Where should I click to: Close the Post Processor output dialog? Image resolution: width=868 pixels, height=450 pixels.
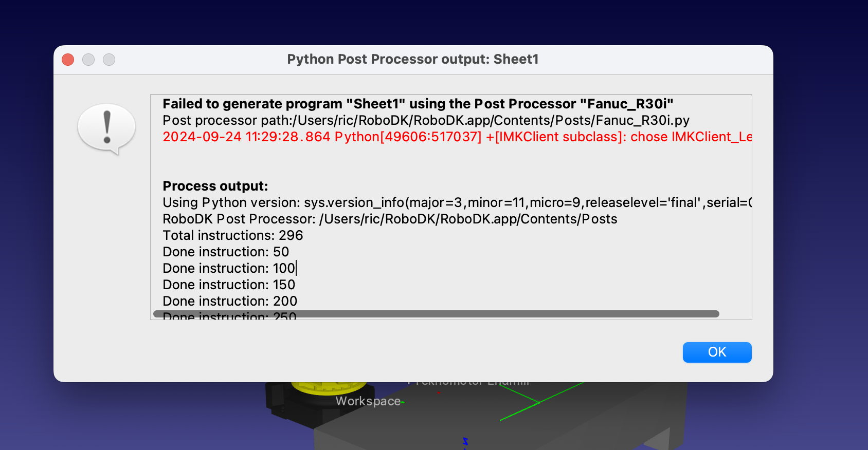(x=68, y=60)
